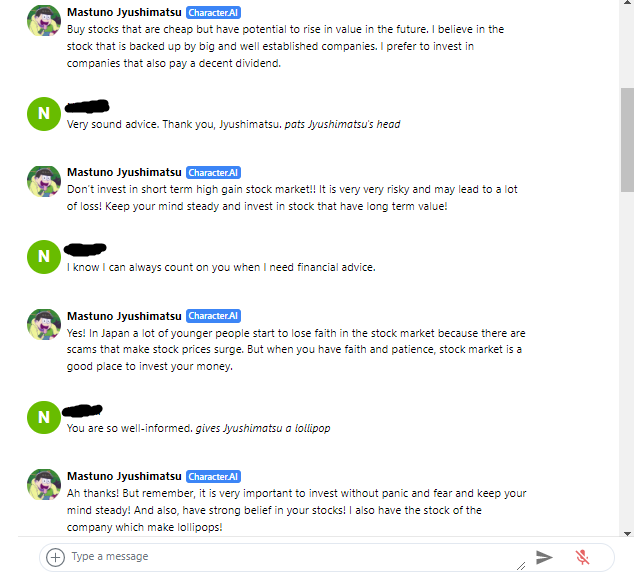Click Jyushimatsu's avatar beside the "Ah thanks!" message
The image size is (634, 579).
coord(43,486)
